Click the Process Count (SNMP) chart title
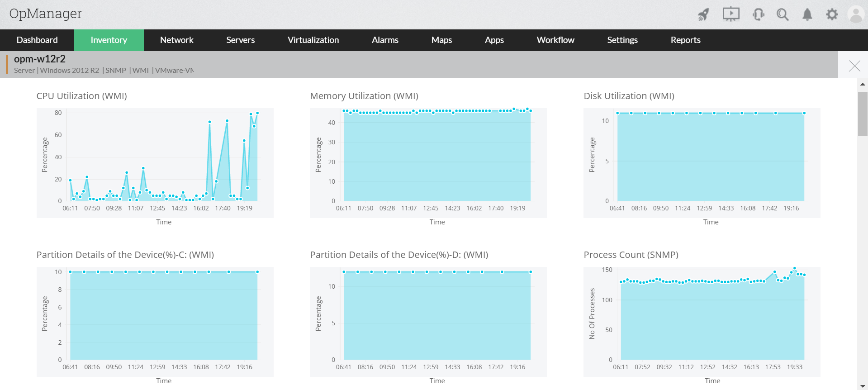Screen dimensions: 868x390 point(631,255)
